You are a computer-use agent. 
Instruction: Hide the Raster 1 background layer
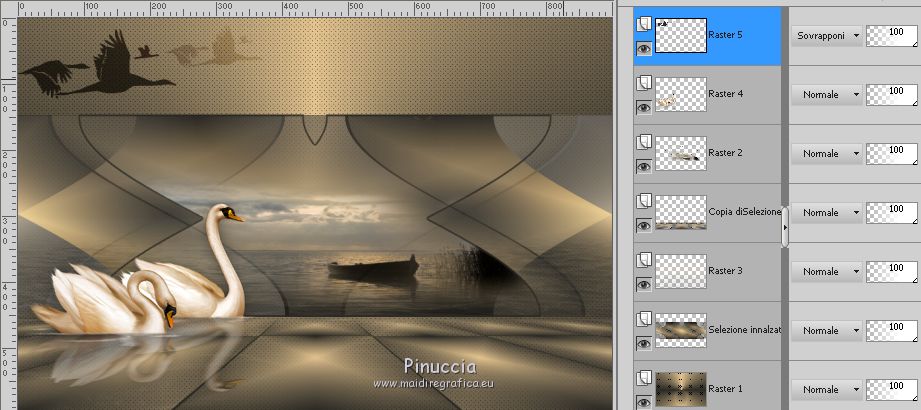(644, 402)
